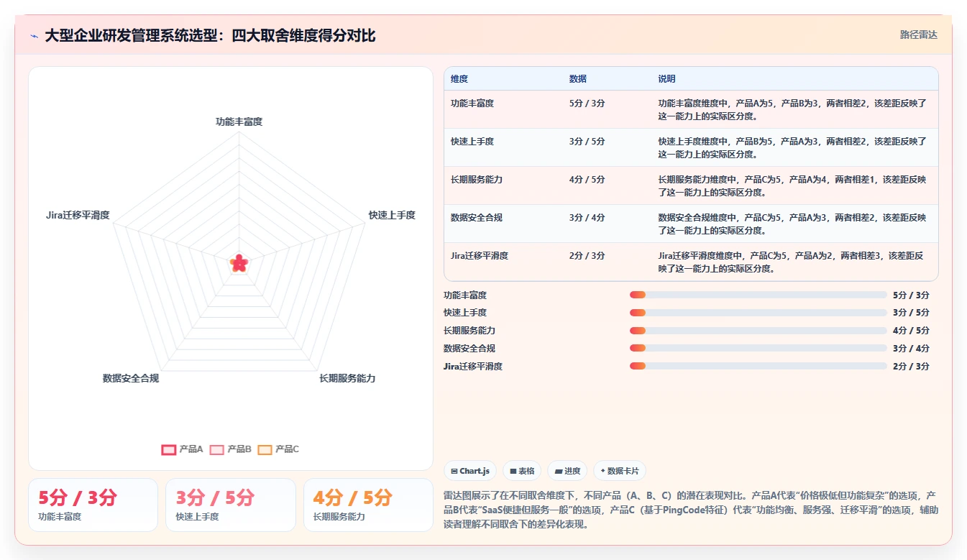967x560 pixels.
Task: Click the 快速上手度 axis label on the radar chart
Action: [x=392, y=215]
